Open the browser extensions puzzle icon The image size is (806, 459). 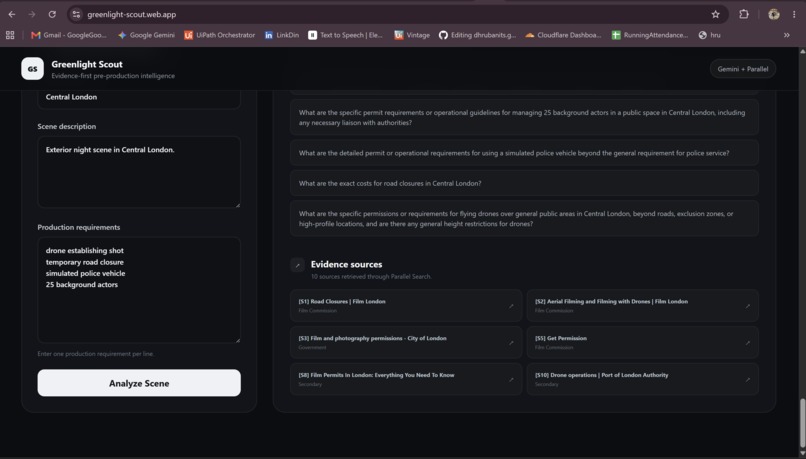point(744,14)
